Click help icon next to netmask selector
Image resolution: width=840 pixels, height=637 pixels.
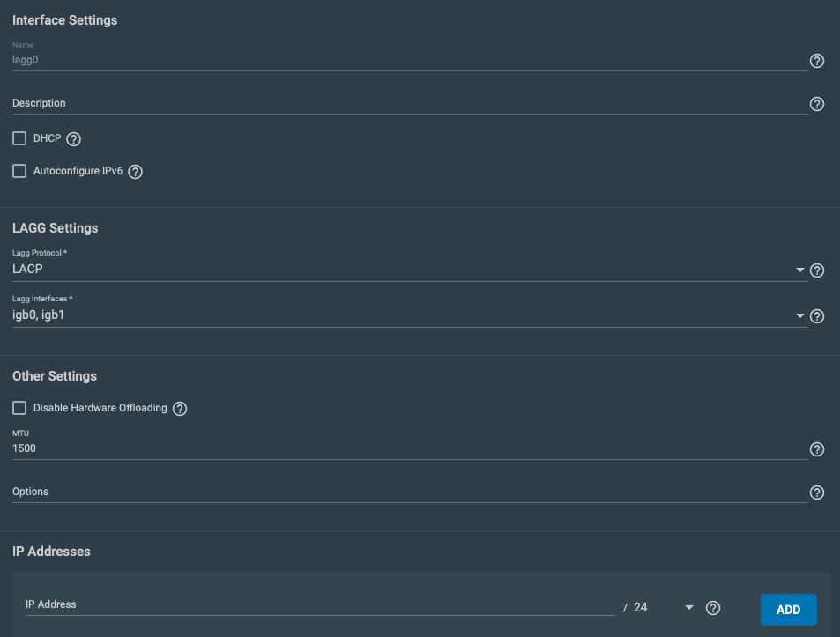[712, 608]
